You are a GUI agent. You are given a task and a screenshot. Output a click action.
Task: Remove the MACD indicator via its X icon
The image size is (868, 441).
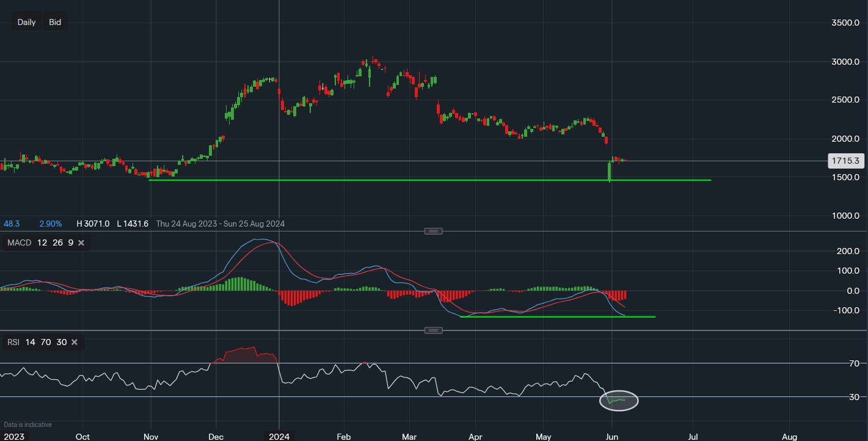(81, 242)
